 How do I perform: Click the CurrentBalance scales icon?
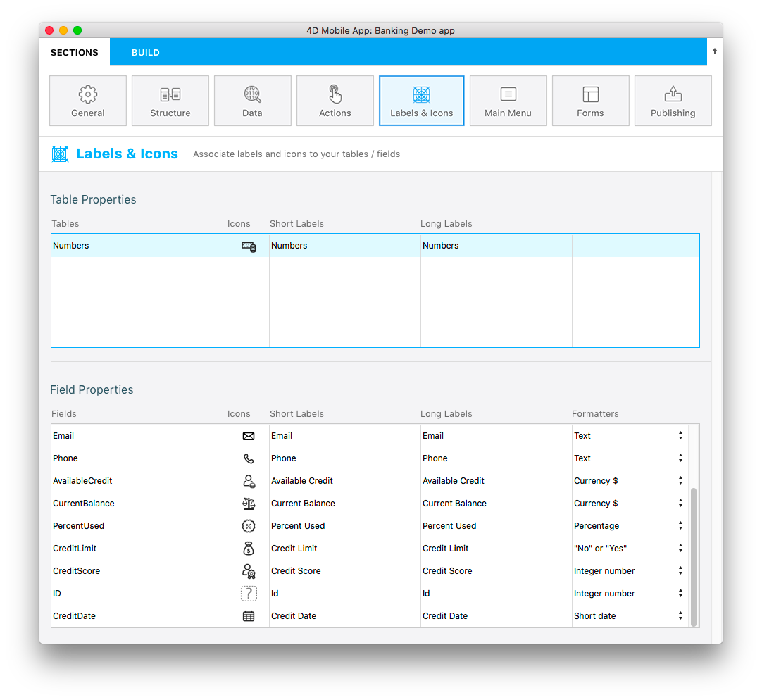(x=249, y=504)
